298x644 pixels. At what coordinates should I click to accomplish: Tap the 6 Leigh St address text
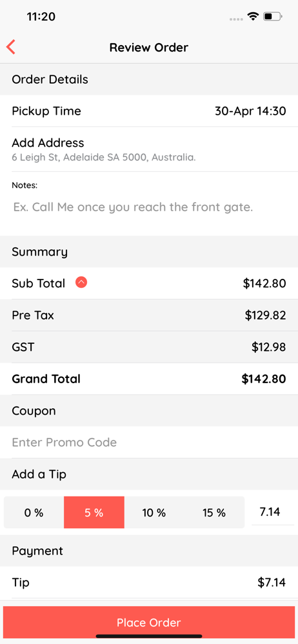click(x=104, y=157)
